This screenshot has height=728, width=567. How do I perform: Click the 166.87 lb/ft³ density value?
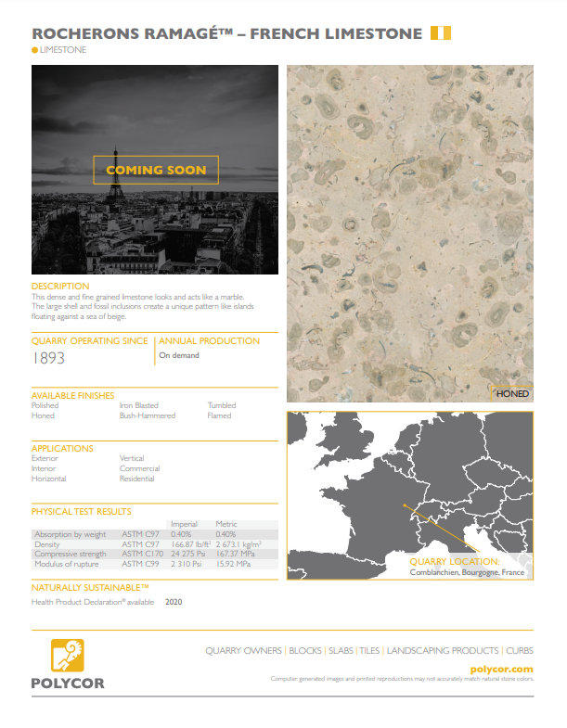pos(190,544)
